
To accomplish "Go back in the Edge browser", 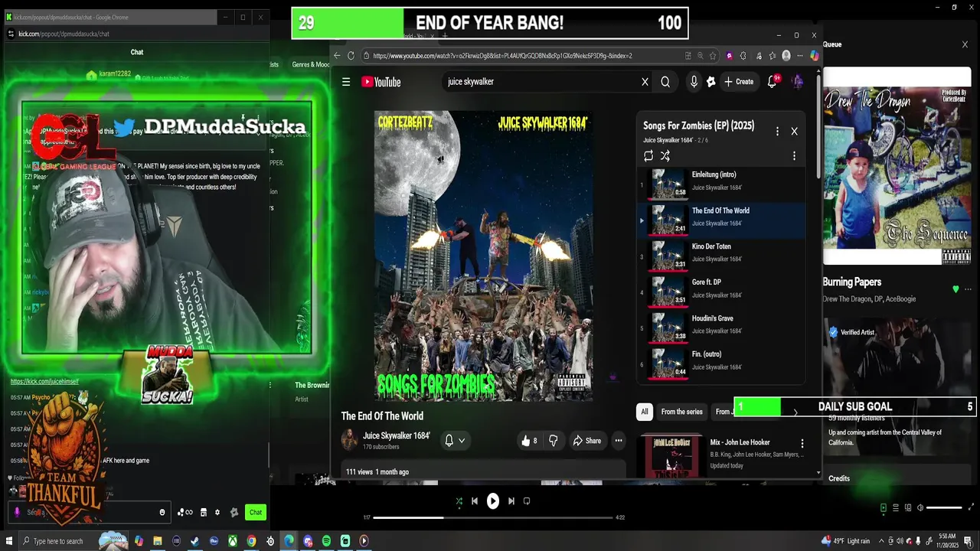I will [337, 56].
